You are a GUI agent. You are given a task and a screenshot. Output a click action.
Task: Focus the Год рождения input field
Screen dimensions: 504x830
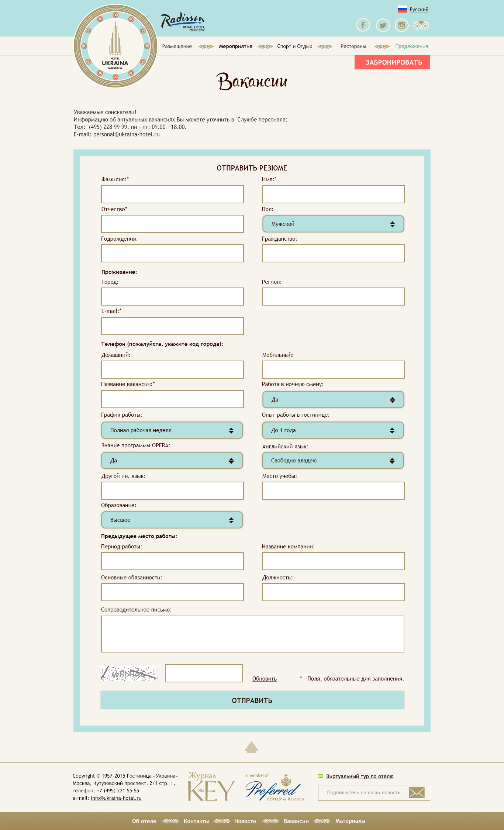point(172,253)
